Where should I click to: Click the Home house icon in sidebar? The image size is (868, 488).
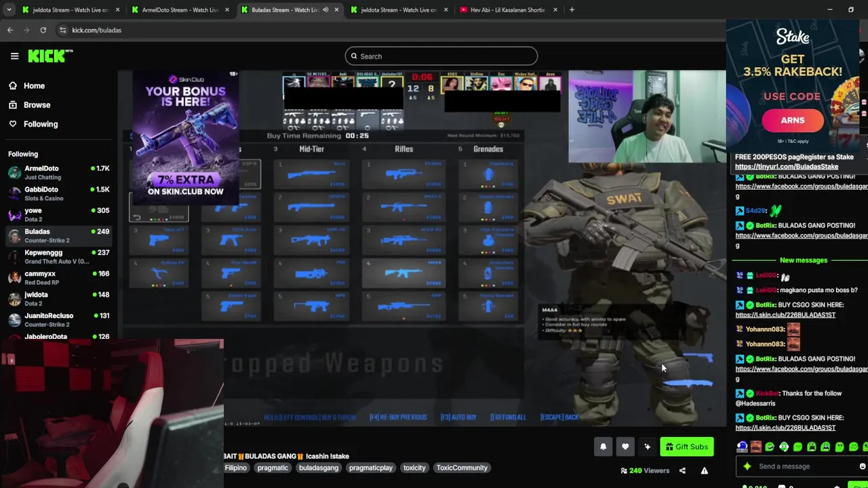coord(13,86)
